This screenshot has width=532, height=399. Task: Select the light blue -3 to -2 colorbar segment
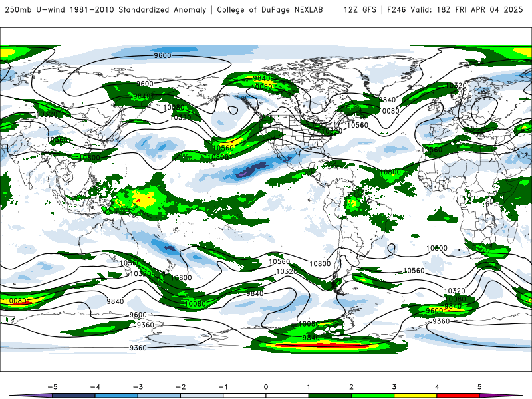pos(159,396)
